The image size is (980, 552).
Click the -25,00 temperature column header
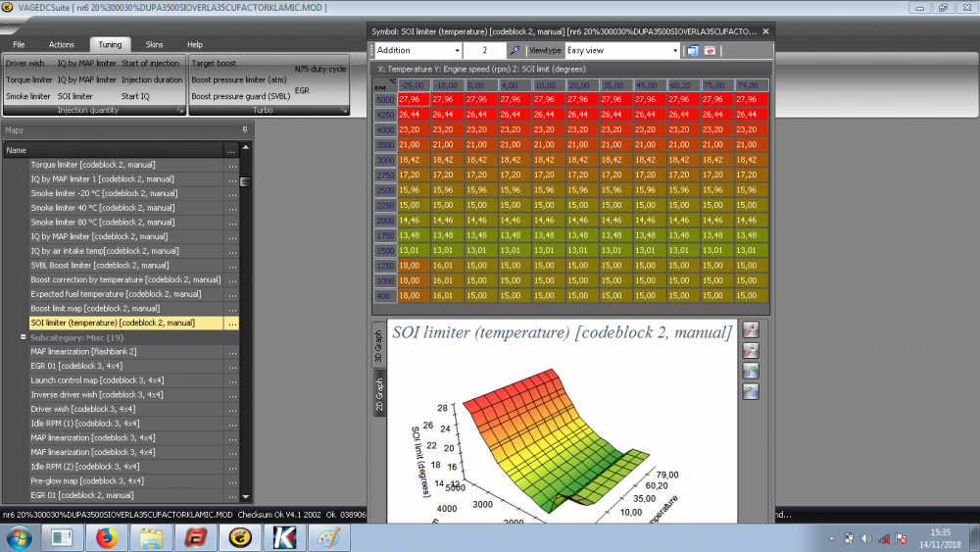pyautogui.click(x=414, y=85)
